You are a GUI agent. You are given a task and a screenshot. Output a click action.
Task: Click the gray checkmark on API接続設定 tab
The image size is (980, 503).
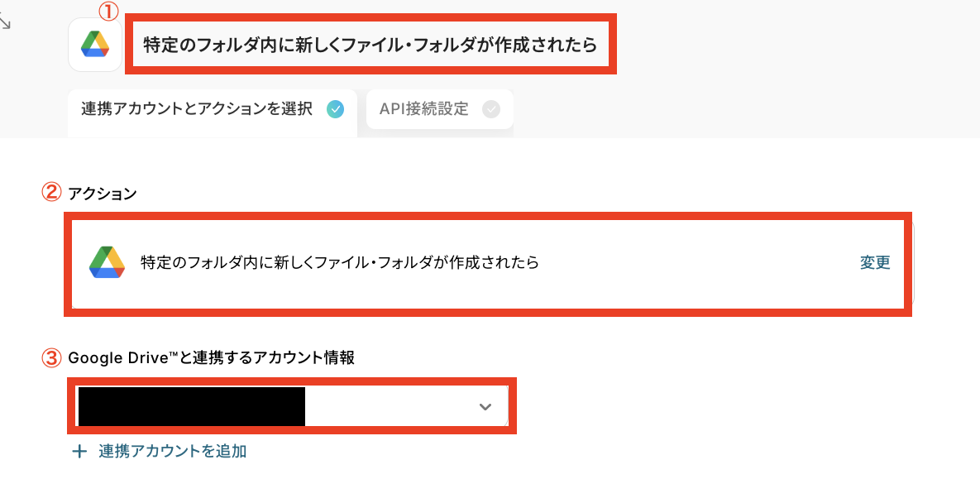(x=491, y=109)
